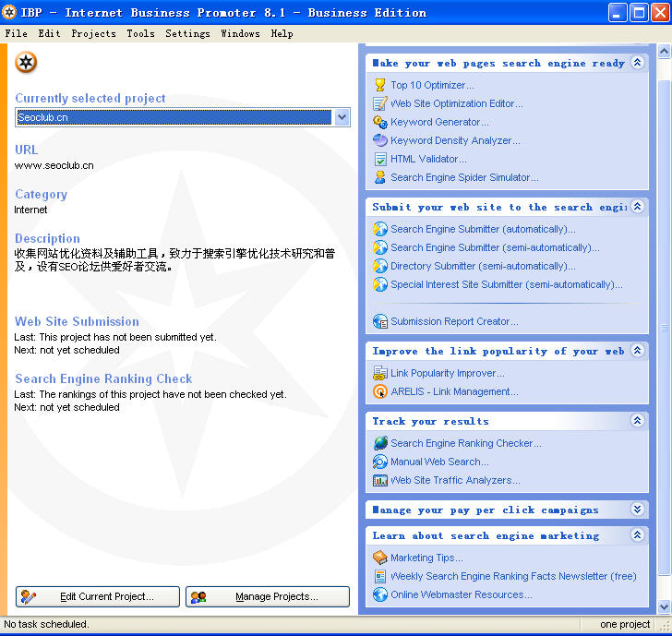The width and height of the screenshot is (672, 636).
Task: Open the Help menu
Action: [282, 33]
